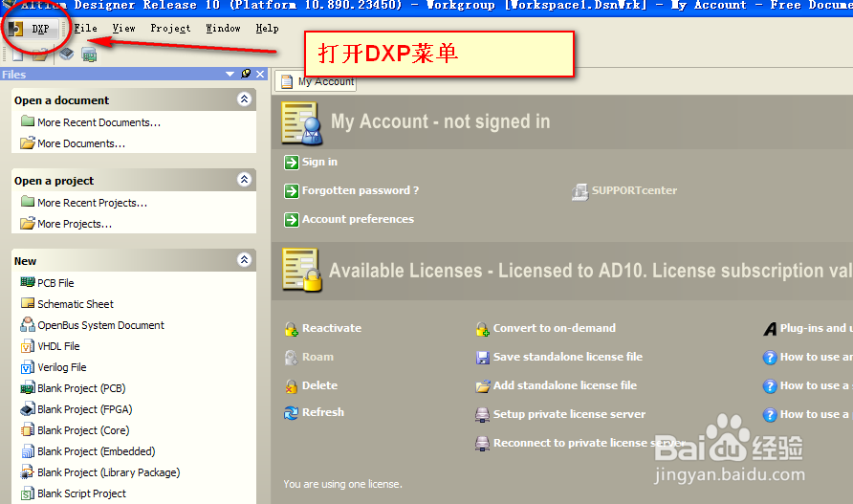Open the Help menu
Screen dimensions: 853x504
point(267,29)
